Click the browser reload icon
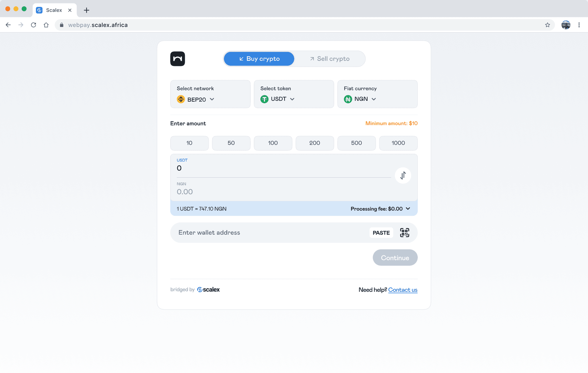Image resolution: width=588 pixels, height=373 pixels. (34, 25)
